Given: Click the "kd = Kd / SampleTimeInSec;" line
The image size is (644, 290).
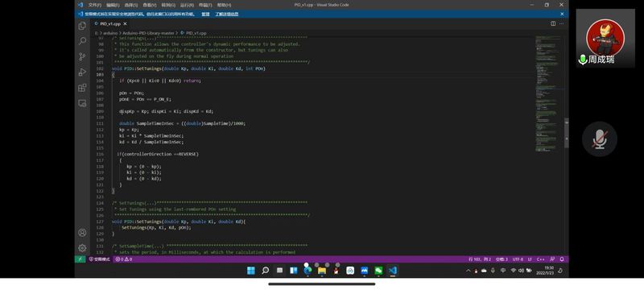Looking at the screenshot, I should pos(151,142).
